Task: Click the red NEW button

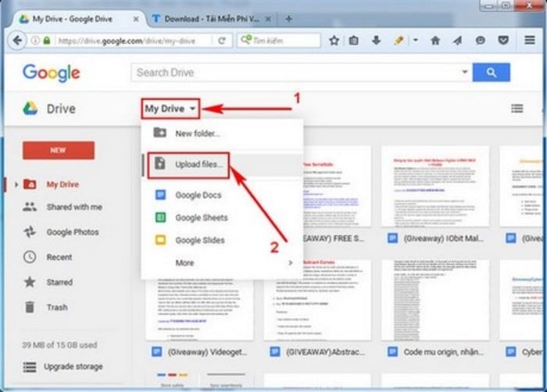Action: pos(59,150)
